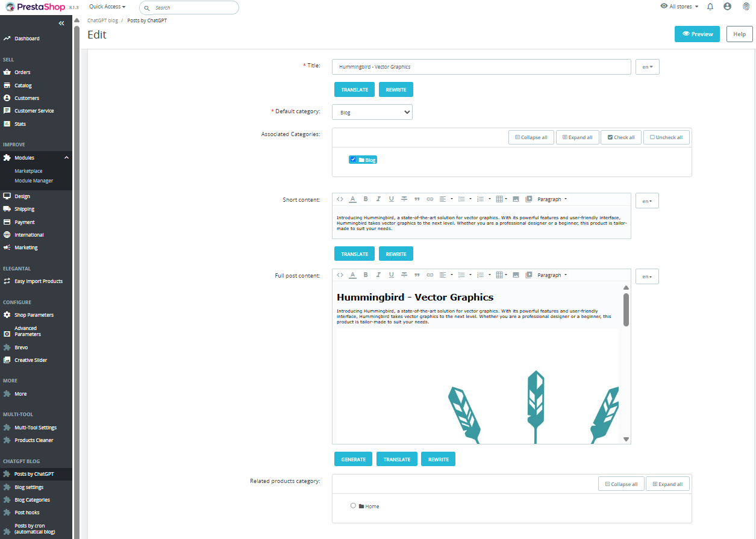The width and height of the screenshot is (756, 539).
Task: Click the Hummingbird heading in Full post editor
Action: pyautogui.click(x=415, y=297)
